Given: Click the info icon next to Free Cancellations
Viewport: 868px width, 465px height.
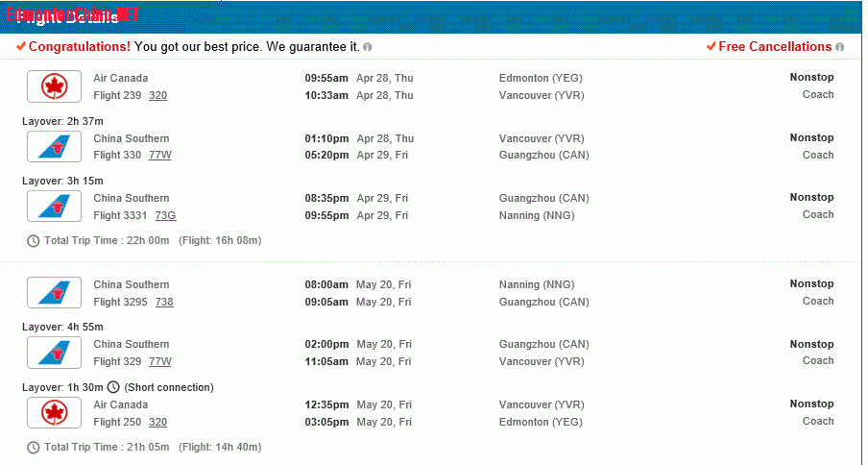Looking at the screenshot, I should [840, 48].
